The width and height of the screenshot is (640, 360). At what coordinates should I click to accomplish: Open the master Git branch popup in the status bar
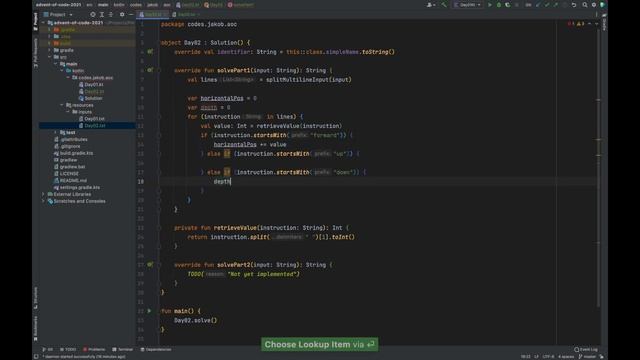pyautogui.click(x=587, y=356)
